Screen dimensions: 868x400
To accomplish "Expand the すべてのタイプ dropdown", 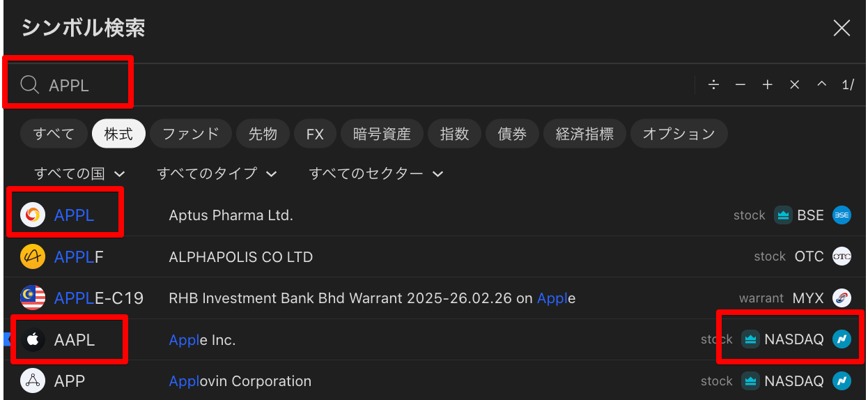I will (x=217, y=174).
